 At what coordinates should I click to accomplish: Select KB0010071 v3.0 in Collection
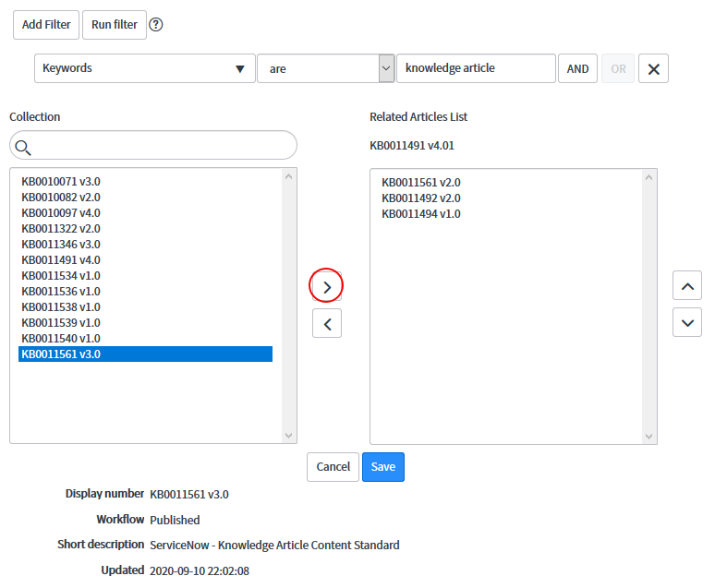pos(61,182)
